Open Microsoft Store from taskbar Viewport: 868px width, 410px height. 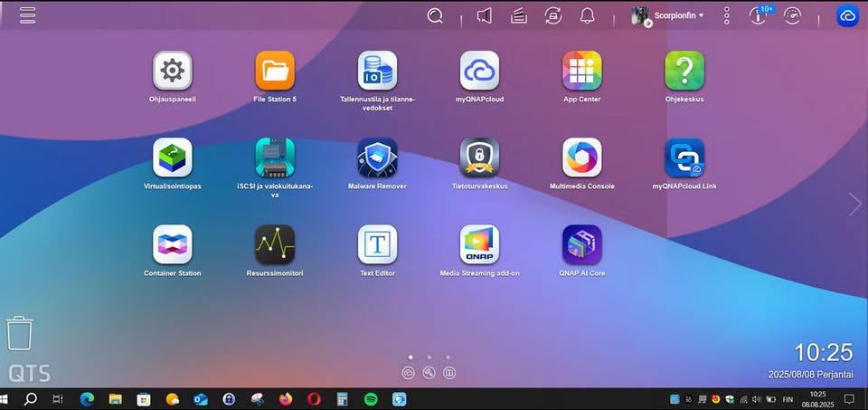(144, 399)
